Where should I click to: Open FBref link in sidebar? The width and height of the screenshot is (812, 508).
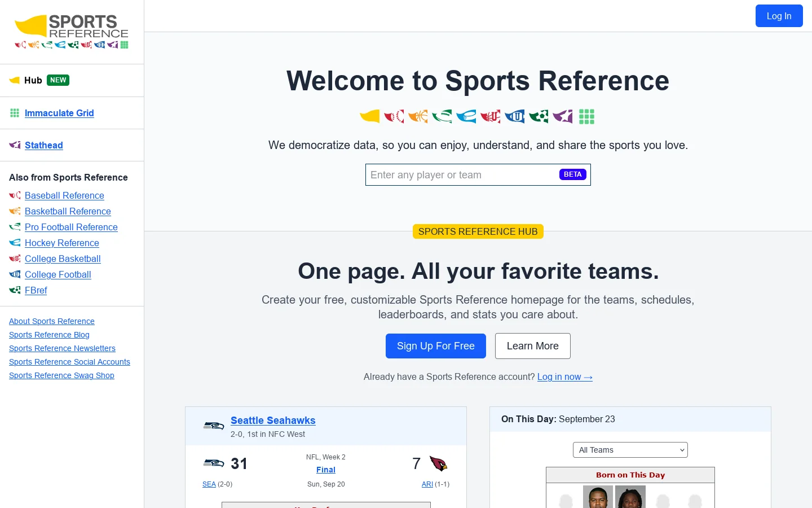click(36, 290)
